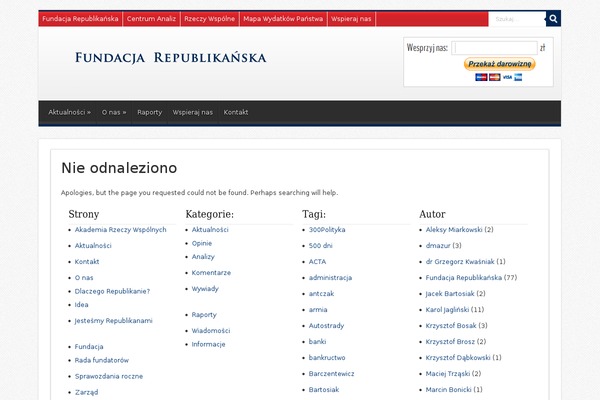Open the banki tag
This screenshot has height=400, width=600.
(317, 342)
